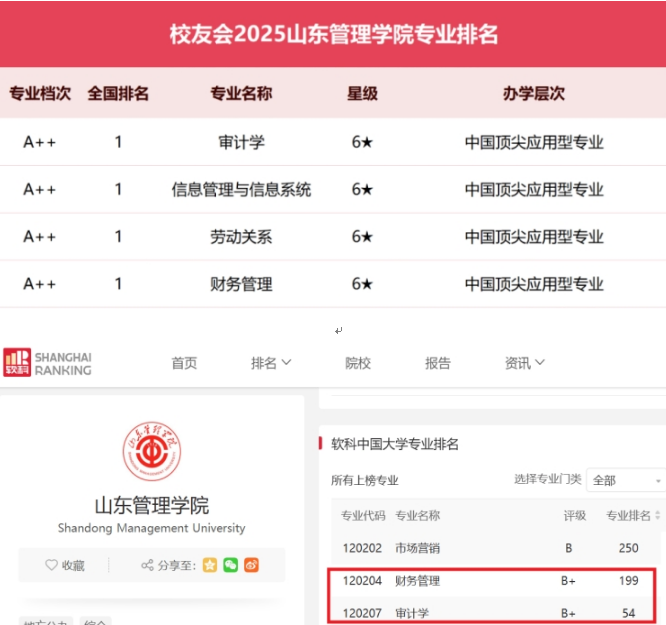The height and width of the screenshot is (625, 666).
Task: Open the 选择专业门类 combo box
Action: tap(625, 480)
